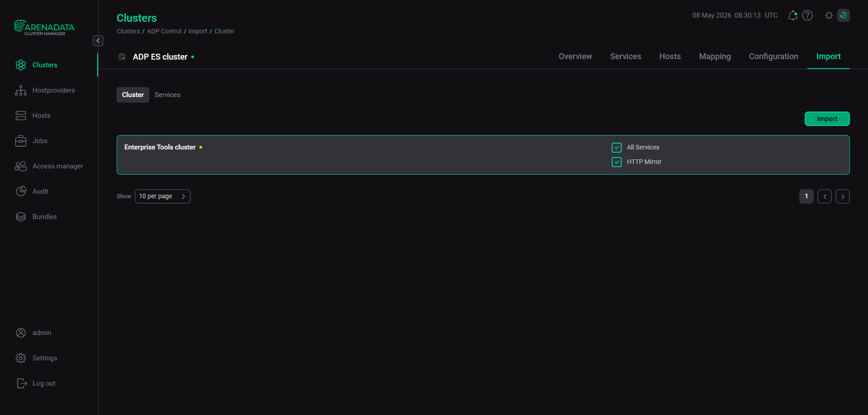This screenshot has height=415, width=868.
Task: Select page 1 in pagination
Action: [x=807, y=196]
